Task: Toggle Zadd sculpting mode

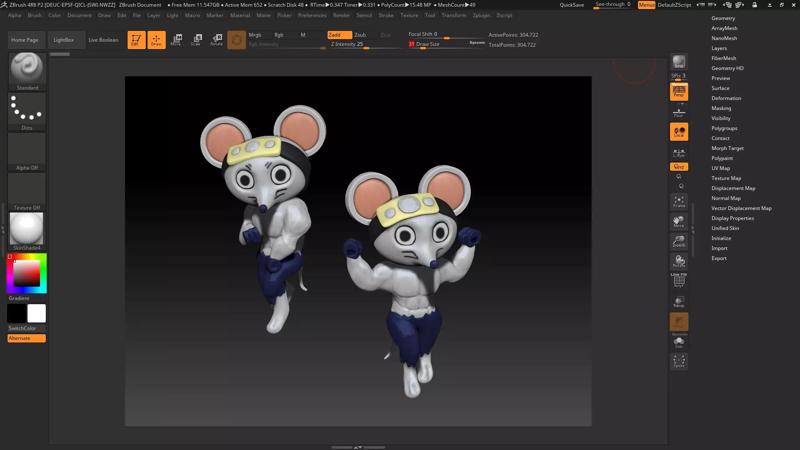Action: pos(340,34)
